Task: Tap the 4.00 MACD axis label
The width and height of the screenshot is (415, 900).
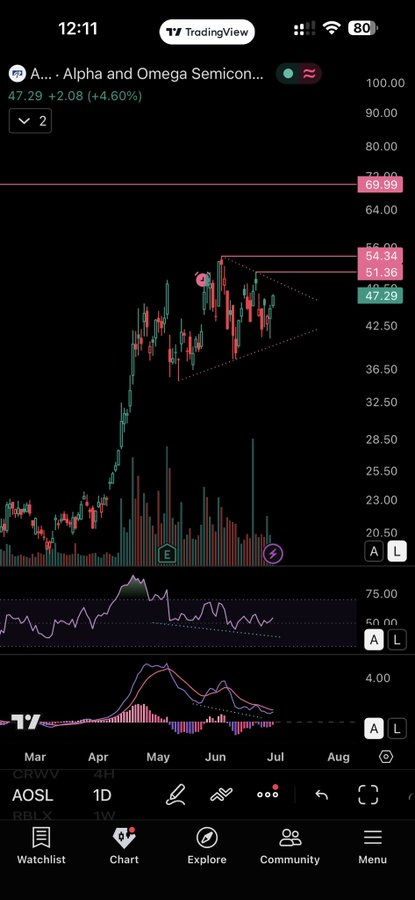Action: tap(377, 678)
